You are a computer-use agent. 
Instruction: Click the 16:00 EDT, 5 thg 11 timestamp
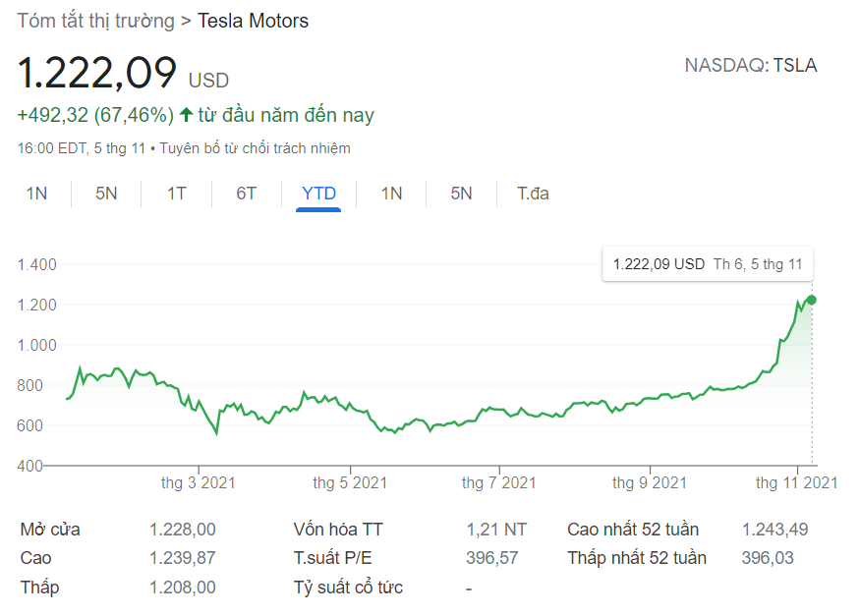coord(82,148)
